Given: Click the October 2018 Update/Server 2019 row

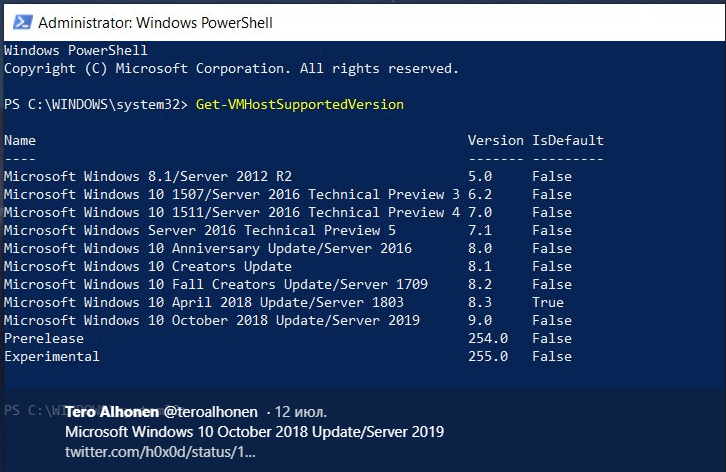Looking at the screenshot, I should coord(288,321).
